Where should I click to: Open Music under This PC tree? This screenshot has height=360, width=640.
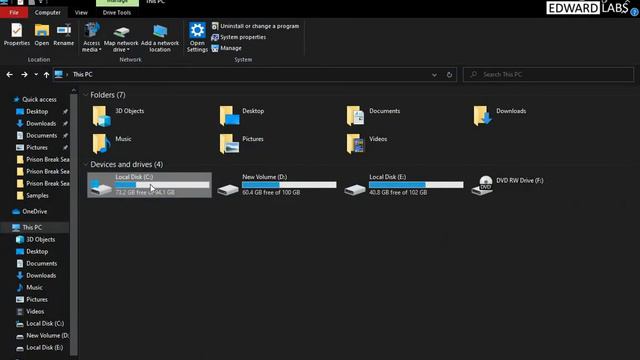[34, 287]
